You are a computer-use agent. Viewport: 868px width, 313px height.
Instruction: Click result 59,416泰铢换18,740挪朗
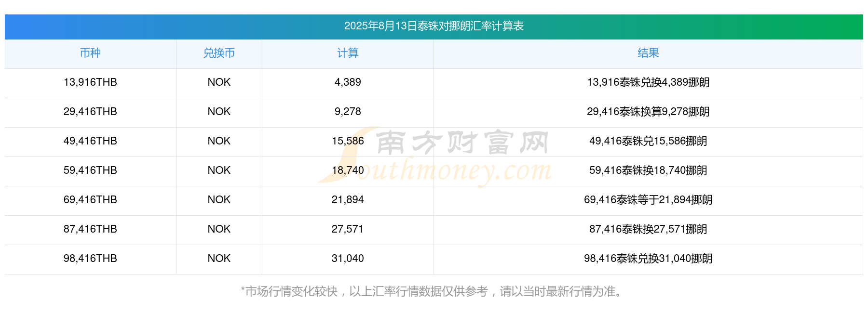648,170
